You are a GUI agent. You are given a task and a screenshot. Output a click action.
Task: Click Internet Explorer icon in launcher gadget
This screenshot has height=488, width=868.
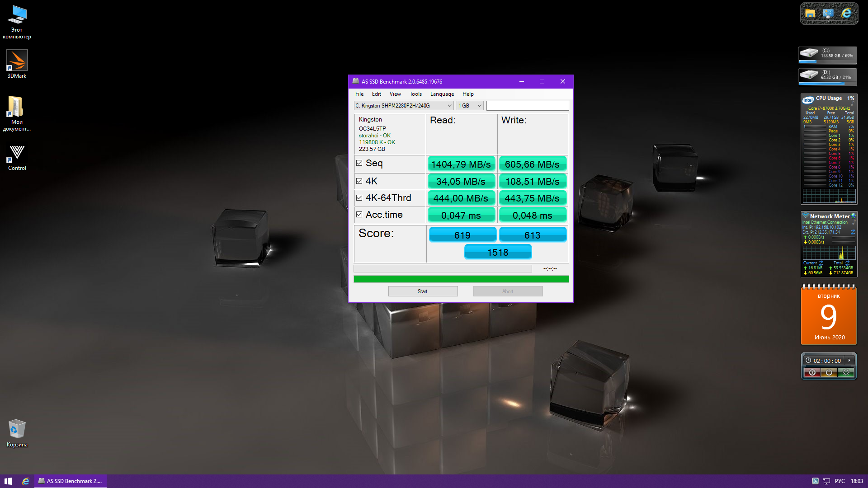(x=846, y=14)
